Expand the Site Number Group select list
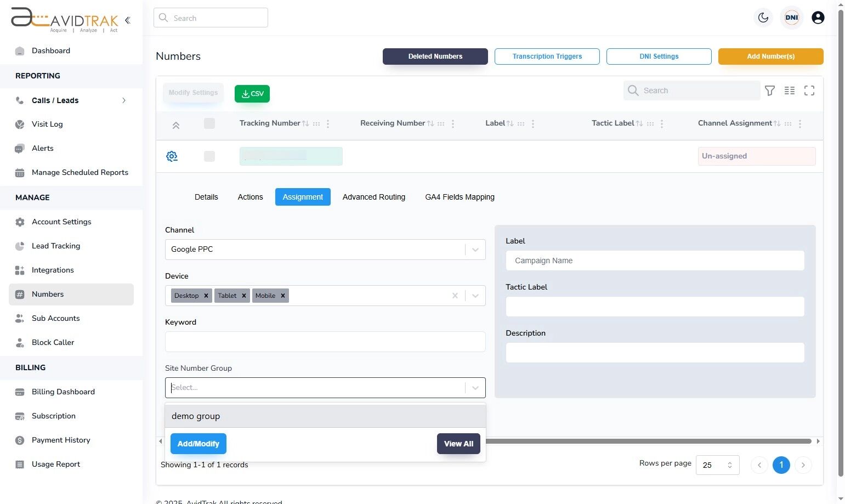Image resolution: width=845 pixels, height=504 pixels. click(475, 388)
